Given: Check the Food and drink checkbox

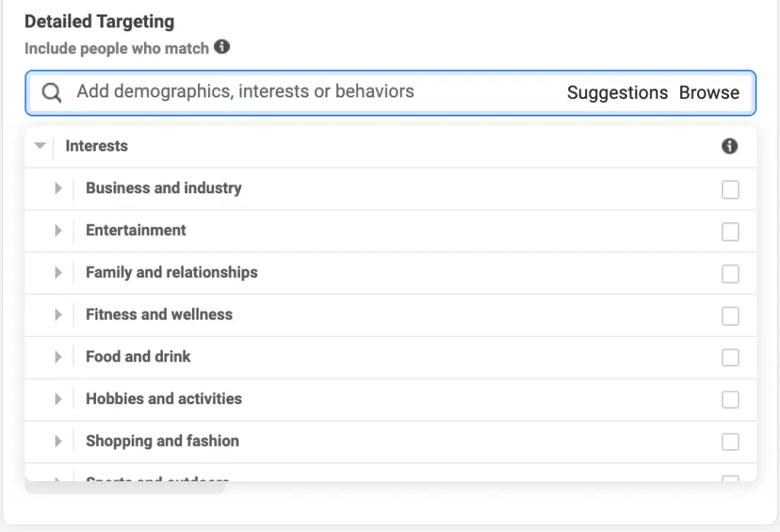Looking at the screenshot, I should pyautogui.click(x=730, y=357).
